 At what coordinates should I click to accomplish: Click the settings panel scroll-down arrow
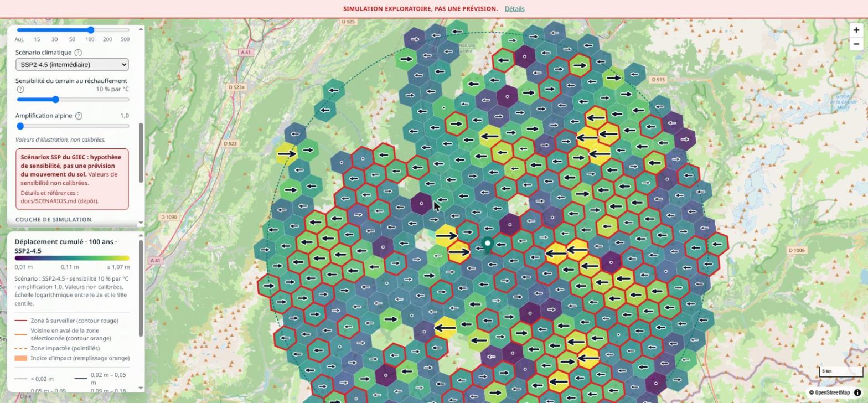click(x=141, y=223)
